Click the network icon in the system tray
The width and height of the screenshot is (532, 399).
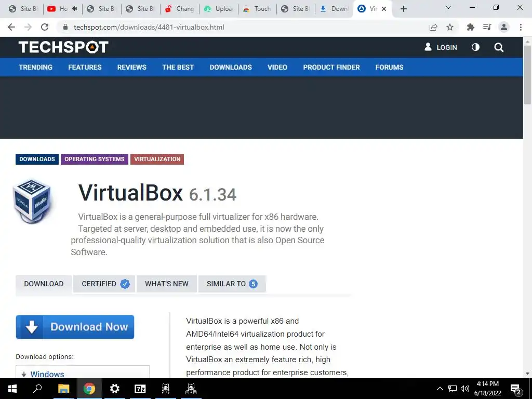coord(453,389)
